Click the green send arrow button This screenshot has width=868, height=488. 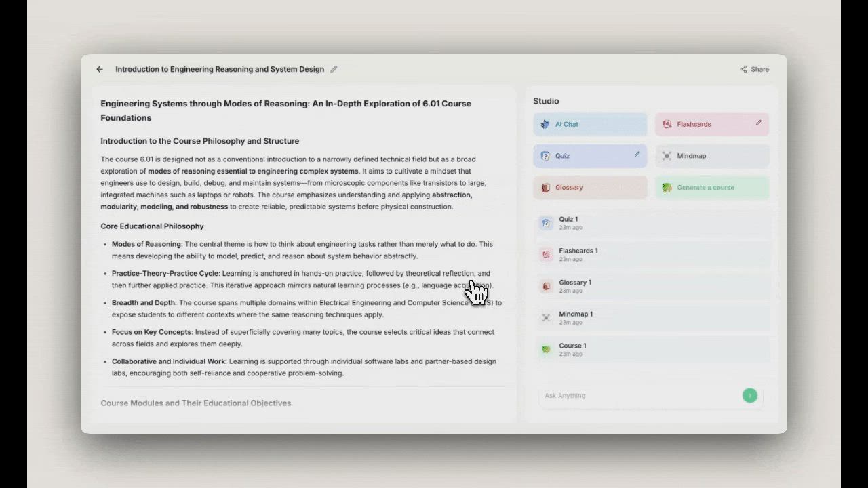coord(749,396)
